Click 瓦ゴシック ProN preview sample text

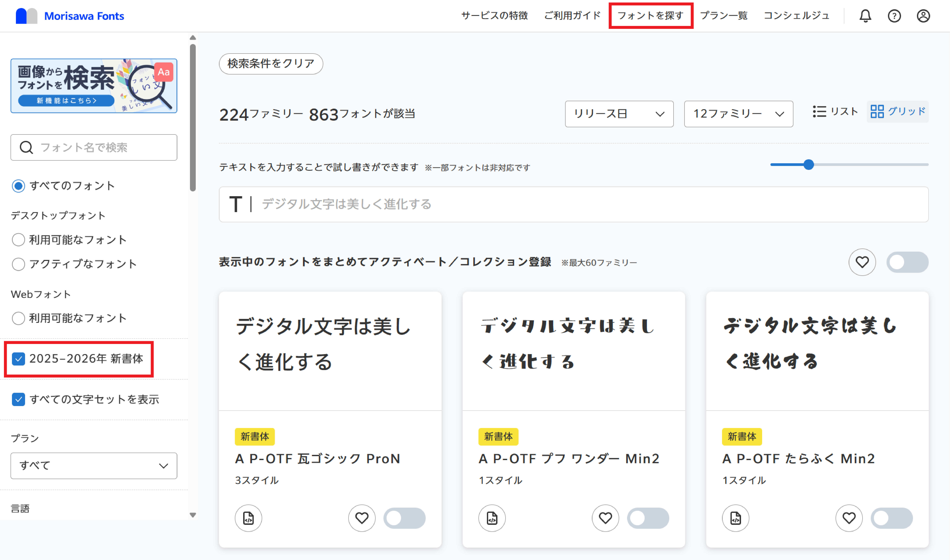[324, 344]
